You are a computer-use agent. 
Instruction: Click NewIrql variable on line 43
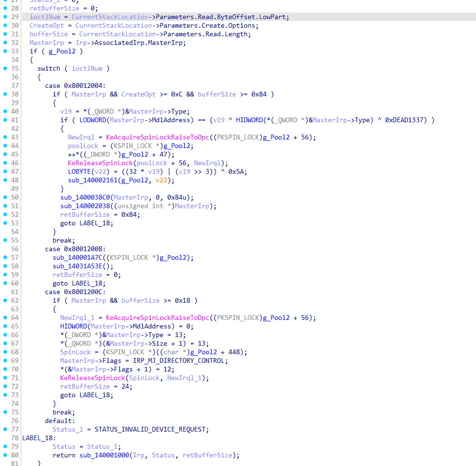[x=81, y=138]
